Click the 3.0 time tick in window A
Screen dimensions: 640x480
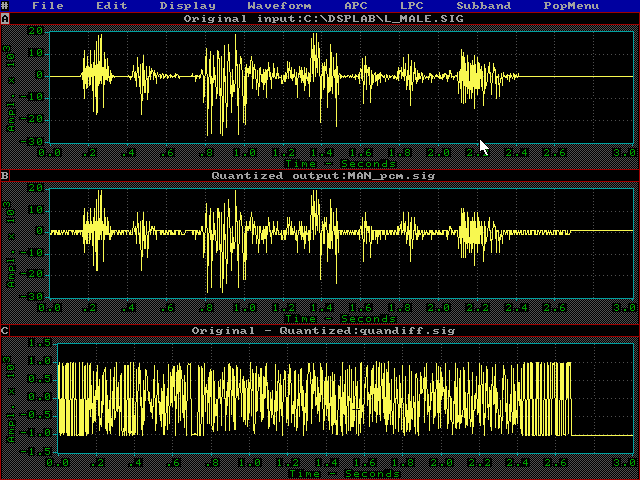pyautogui.click(x=624, y=153)
